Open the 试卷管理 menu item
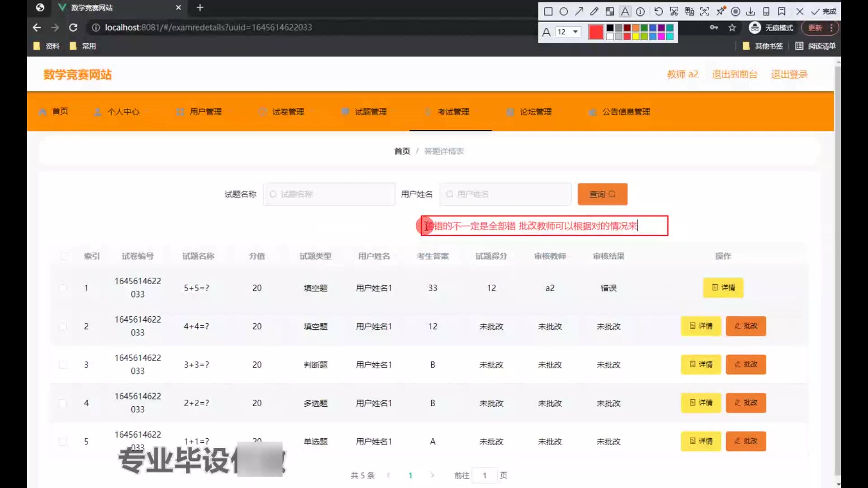868x488 pixels. coord(288,112)
